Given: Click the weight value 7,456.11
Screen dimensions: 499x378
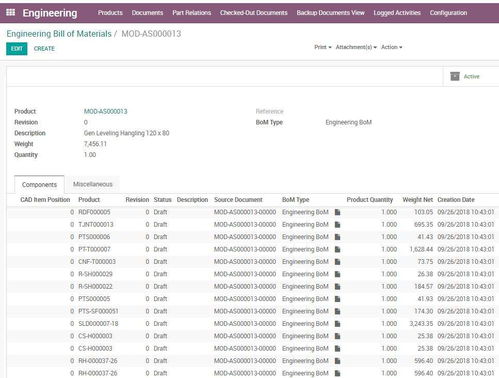Looking at the screenshot, I should (x=95, y=144).
